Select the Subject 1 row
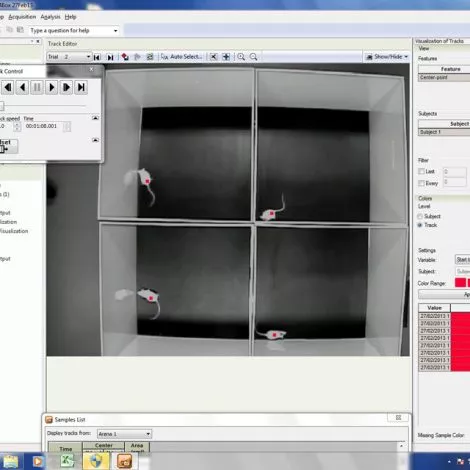The width and height of the screenshot is (470, 470). pyautogui.click(x=444, y=132)
